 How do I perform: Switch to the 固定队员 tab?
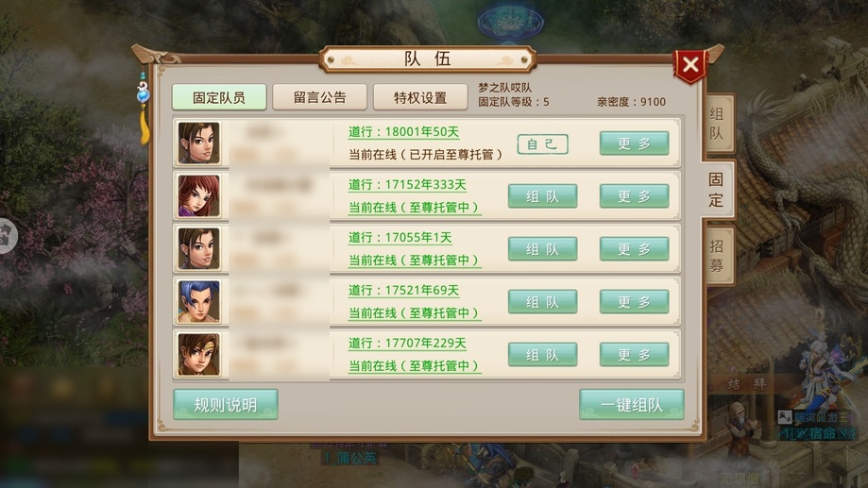click(x=219, y=98)
